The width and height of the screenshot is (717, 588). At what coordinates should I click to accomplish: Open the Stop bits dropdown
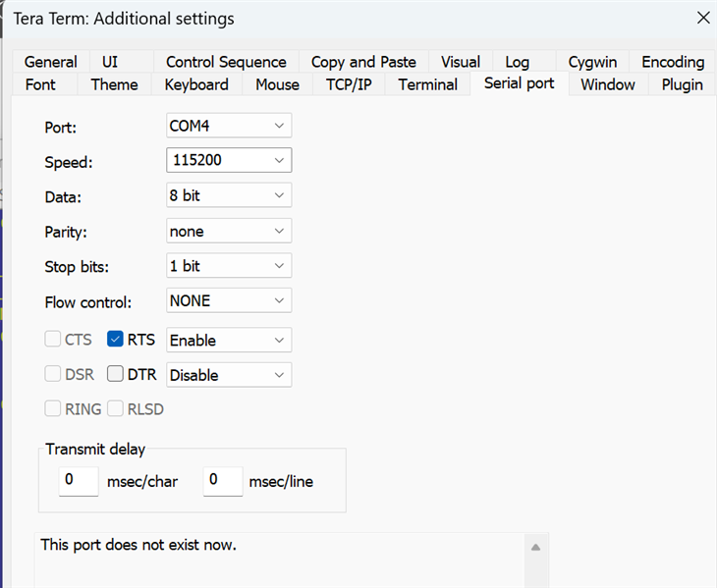pyautogui.click(x=229, y=266)
